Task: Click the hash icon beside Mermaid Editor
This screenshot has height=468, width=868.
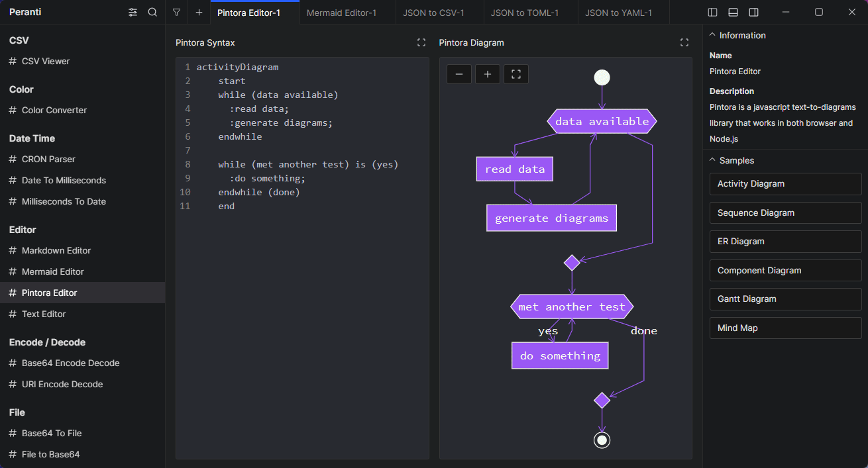Action: click(x=13, y=271)
